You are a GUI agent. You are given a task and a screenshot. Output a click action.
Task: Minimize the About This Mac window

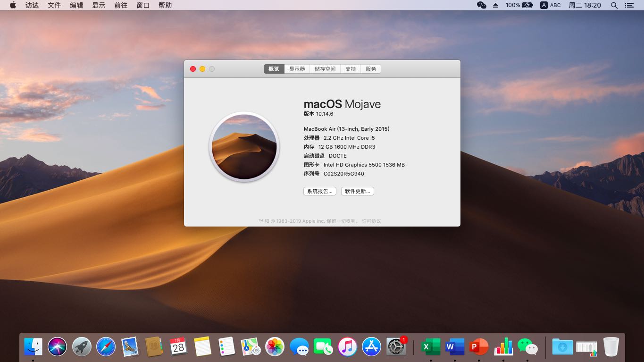[202, 69]
